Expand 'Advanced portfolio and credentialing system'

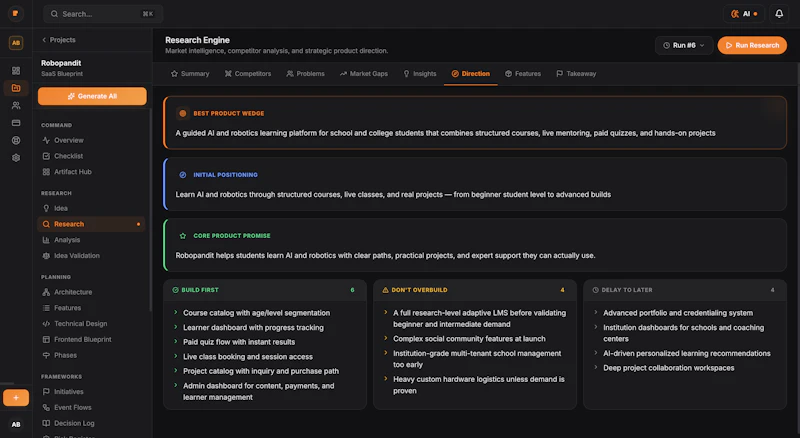tap(595, 312)
